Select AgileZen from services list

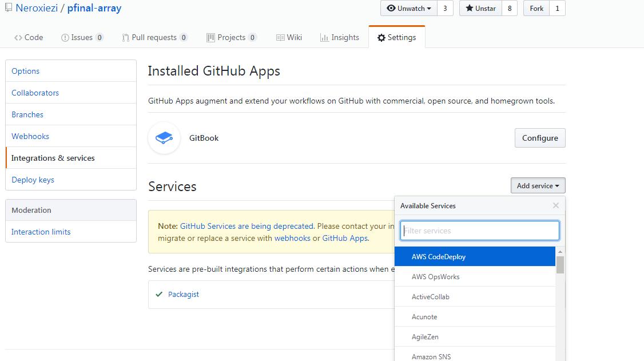[475, 337]
